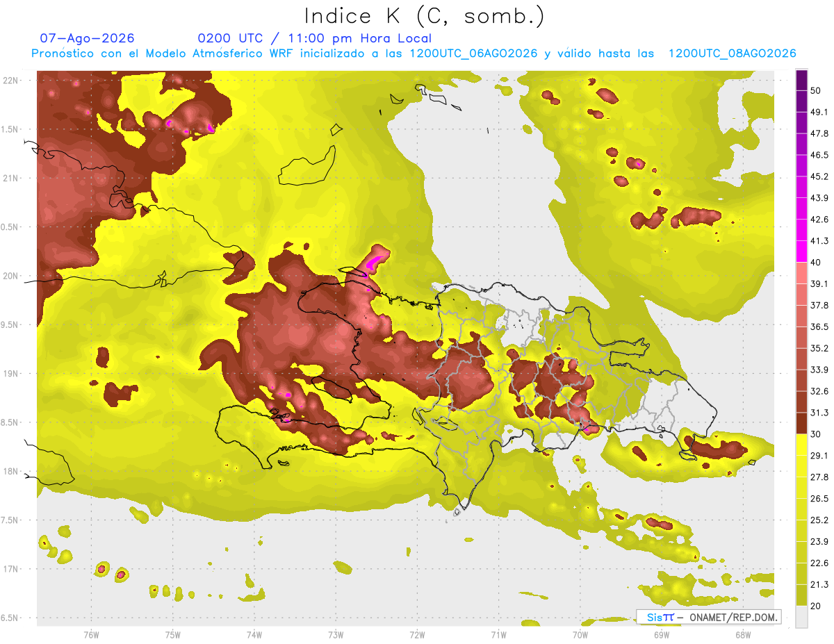This screenshot has height=644, width=834.
Task: Click the '76W' longitude label
Action: tap(91, 634)
